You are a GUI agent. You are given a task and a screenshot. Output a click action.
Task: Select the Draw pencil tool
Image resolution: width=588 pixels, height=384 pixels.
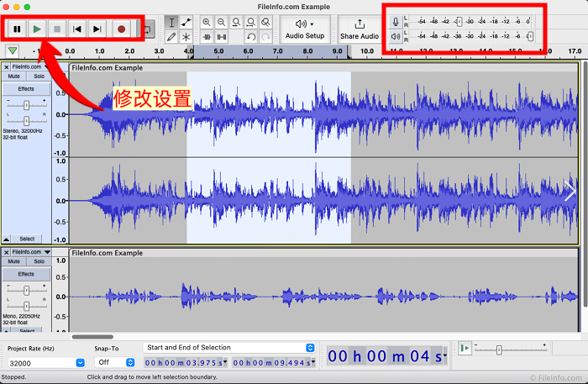171,37
